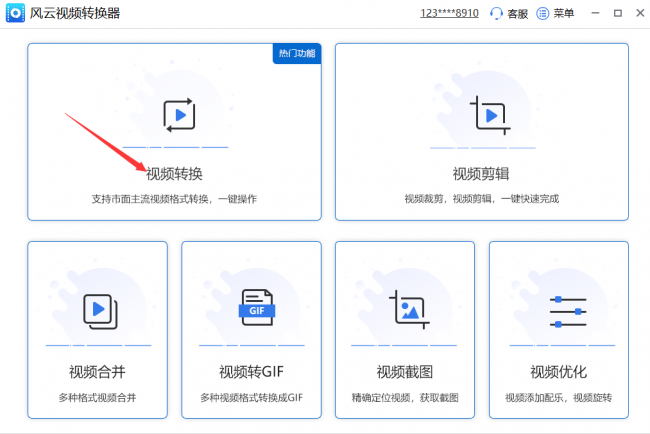Maximize the 风云视频转换器 window
Screen dimensions: 650x434
(618, 13)
